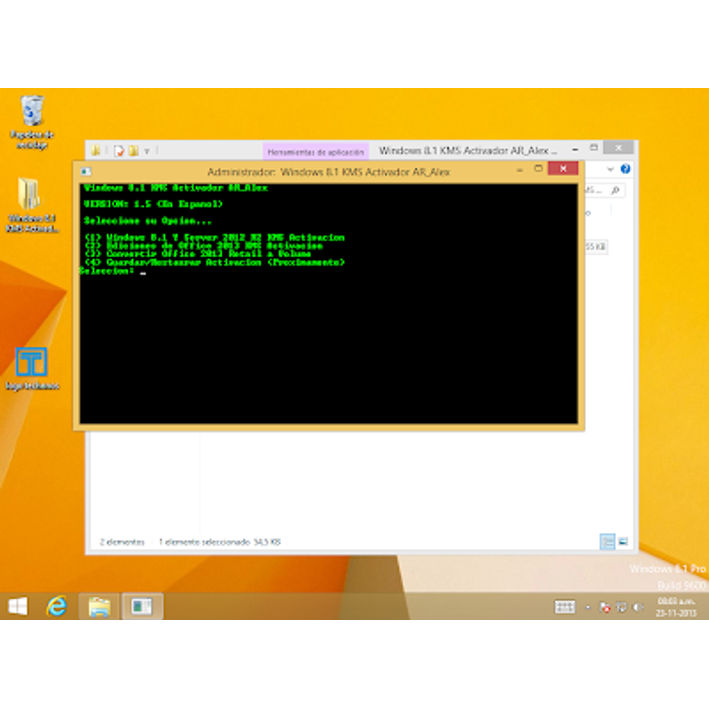The width and height of the screenshot is (709, 709).
Task: Click Properties quick access toolbar icon
Action: tap(119, 151)
